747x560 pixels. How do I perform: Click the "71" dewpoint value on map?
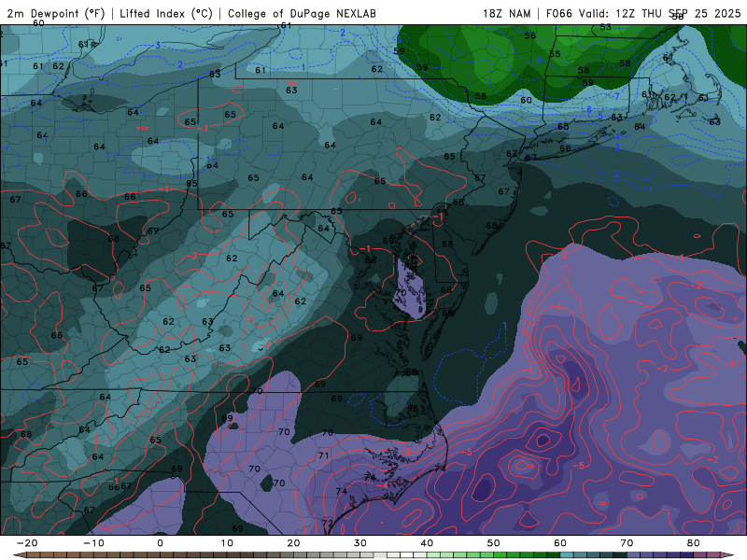pyautogui.click(x=324, y=455)
